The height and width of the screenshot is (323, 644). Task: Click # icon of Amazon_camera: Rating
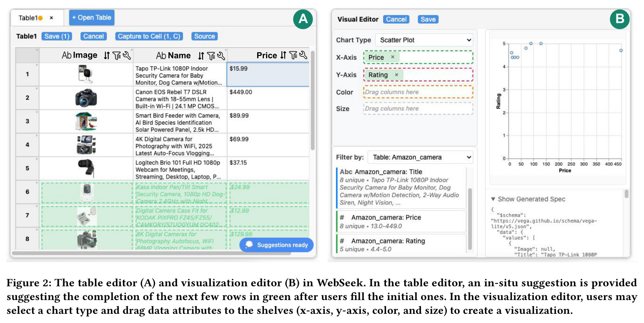[x=342, y=241]
